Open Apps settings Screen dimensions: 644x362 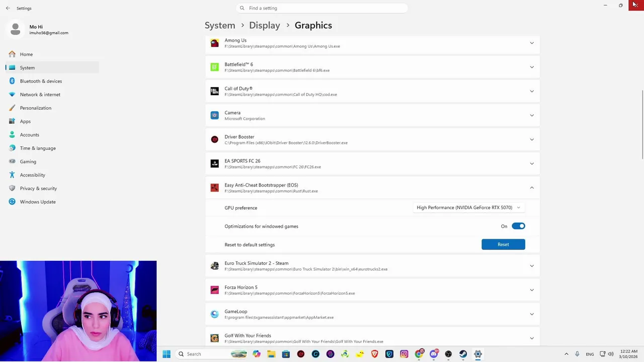pyautogui.click(x=52, y=121)
